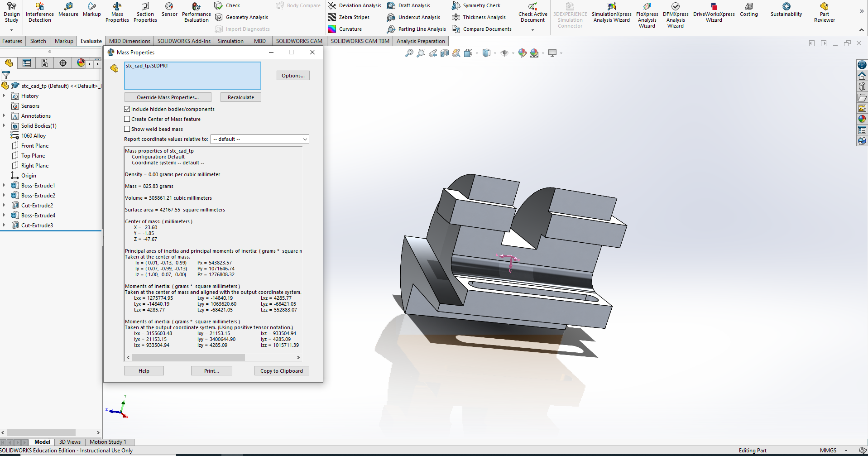Open the Costing tool

(748, 10)
